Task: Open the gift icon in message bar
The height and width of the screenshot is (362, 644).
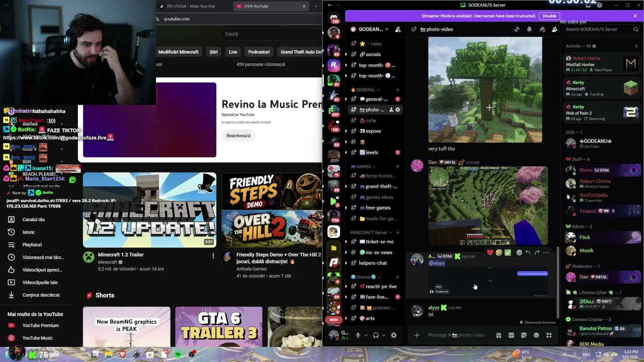Action: pyautogui.click(x=499, y=335)
